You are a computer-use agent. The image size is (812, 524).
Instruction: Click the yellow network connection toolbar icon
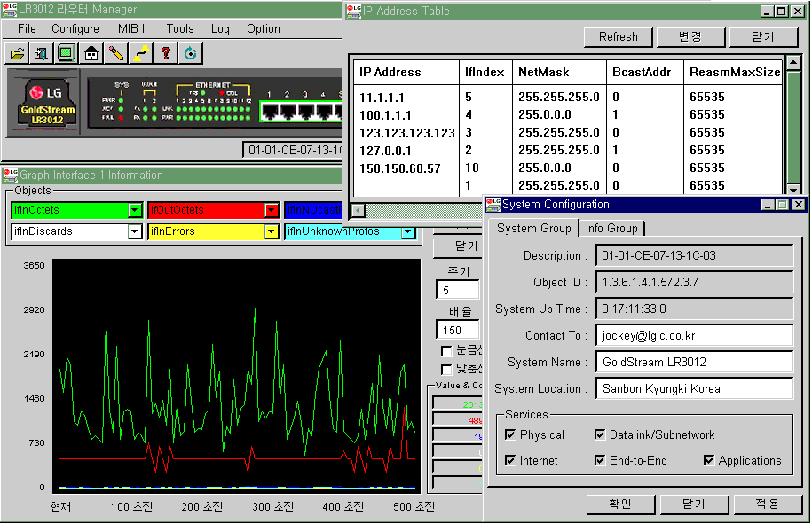point(141,53)
